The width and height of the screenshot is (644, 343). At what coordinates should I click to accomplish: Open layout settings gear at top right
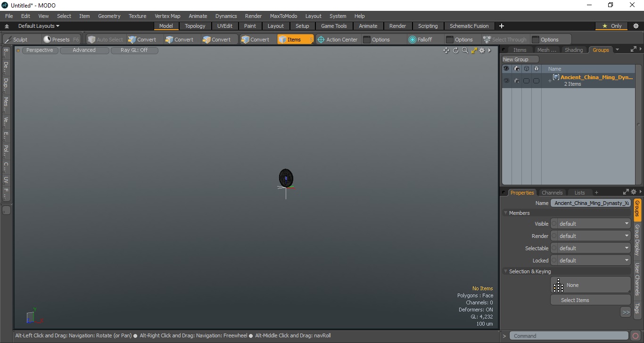636,26
